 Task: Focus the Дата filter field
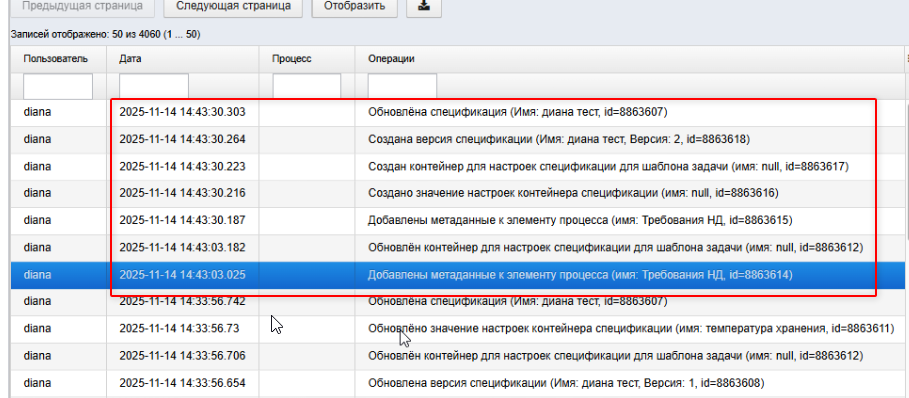154,86
